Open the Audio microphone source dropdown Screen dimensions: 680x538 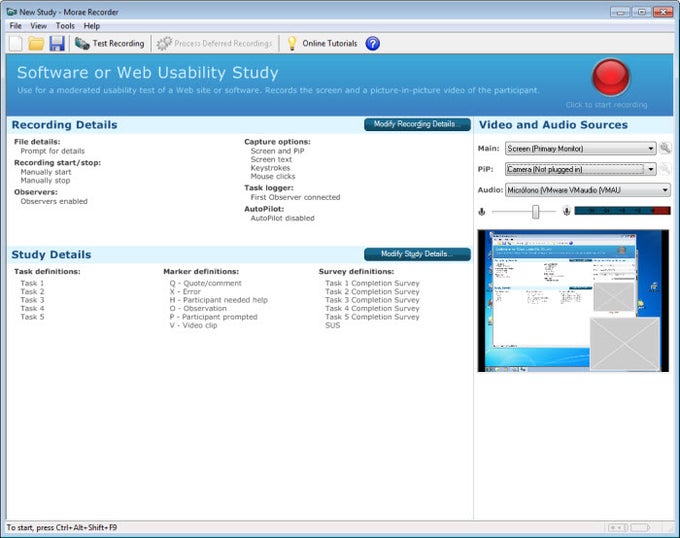588,190
